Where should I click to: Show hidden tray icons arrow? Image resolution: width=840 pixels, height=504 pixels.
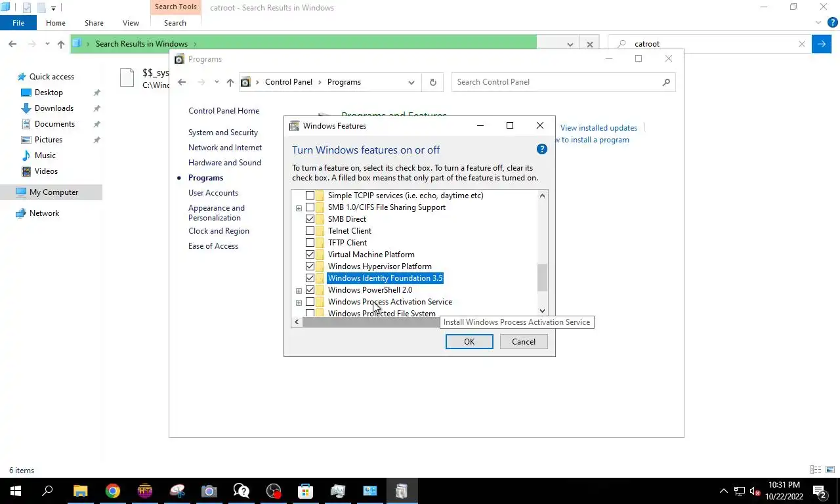click(724, 491)
